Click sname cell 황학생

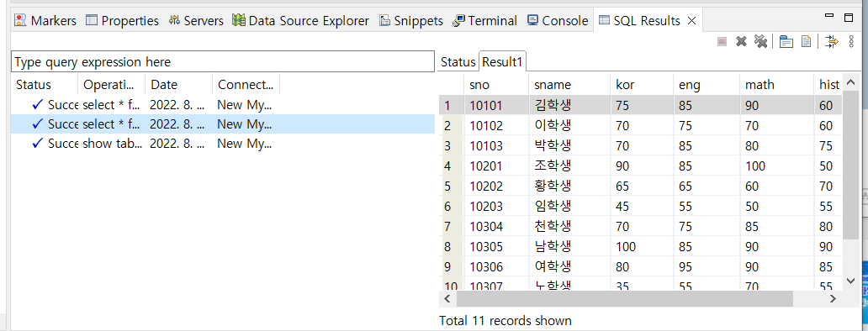coord(569,186)
